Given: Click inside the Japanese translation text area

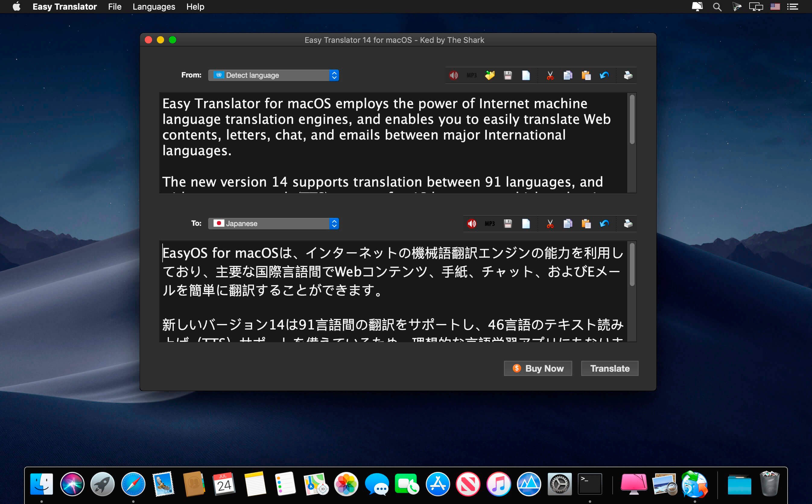Looking at the screenshot, I should tap(394, 291).
